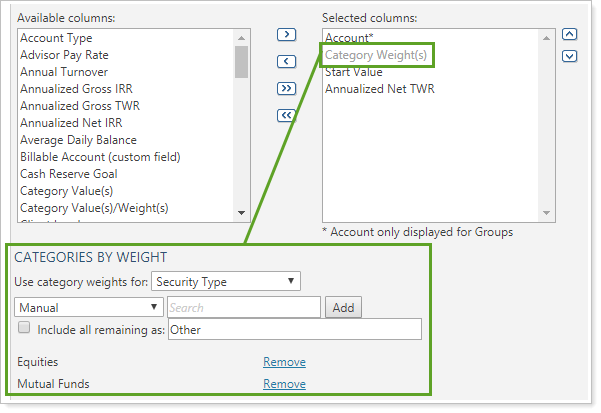The height and width of the screenshot is (413, 601).
Task: Toggle the Include all remaining as checkbox
Action: 24,328
